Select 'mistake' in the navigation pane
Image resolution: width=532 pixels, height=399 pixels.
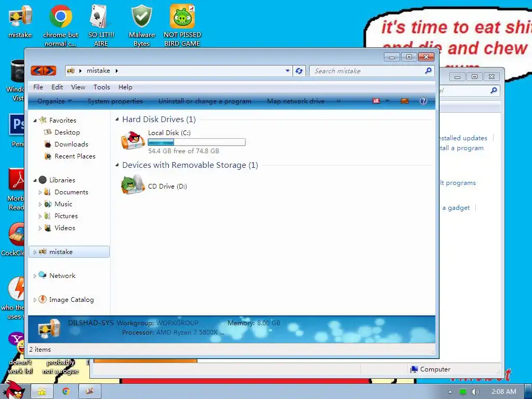(x=69, y=252)
